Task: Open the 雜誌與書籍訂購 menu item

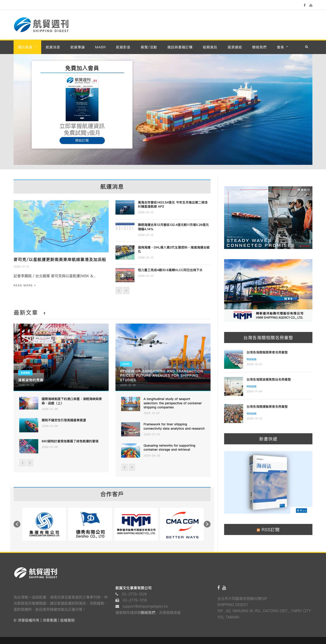Action: pyautogui.click(x=180, y=47)
